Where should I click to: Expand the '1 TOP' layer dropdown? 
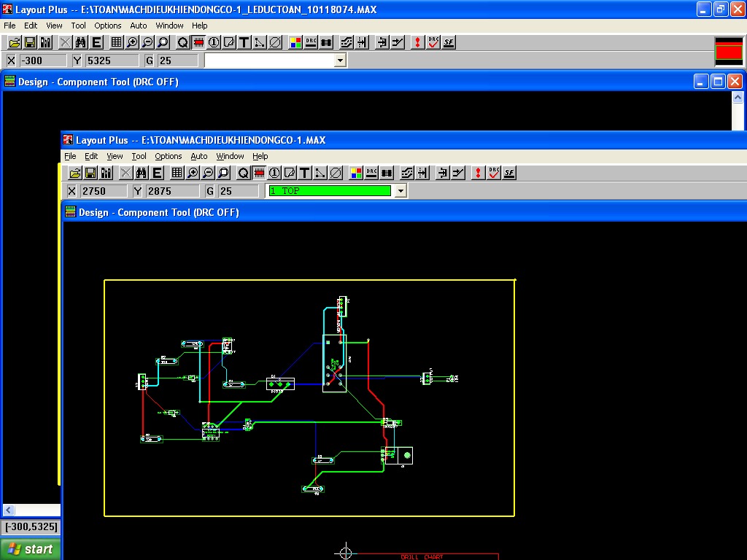click(x=400, y=191)
